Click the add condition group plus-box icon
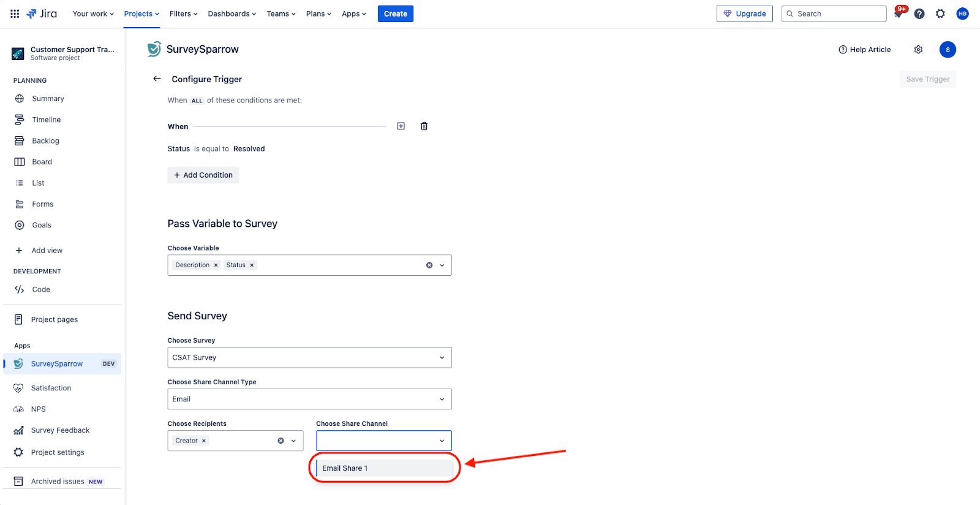This screenshot has height=505, width=980. click(x=401, y=126)
